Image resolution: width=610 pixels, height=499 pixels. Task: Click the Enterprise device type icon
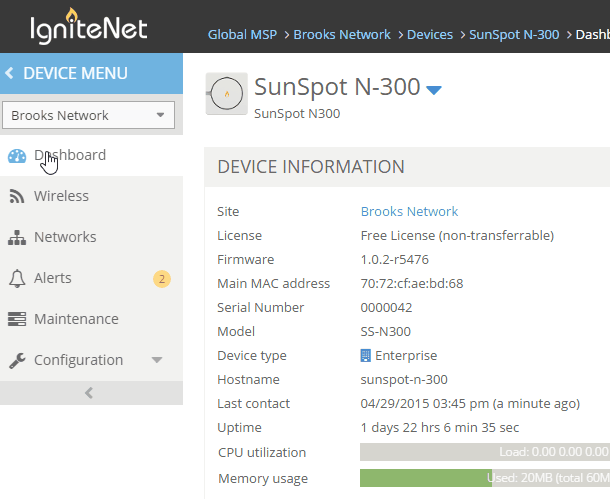pos(366,355)
